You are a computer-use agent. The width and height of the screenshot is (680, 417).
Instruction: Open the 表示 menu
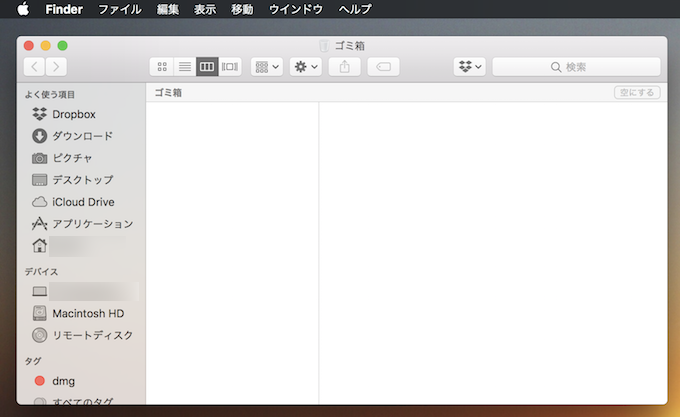pyautogui.click(x=205, y=9)
